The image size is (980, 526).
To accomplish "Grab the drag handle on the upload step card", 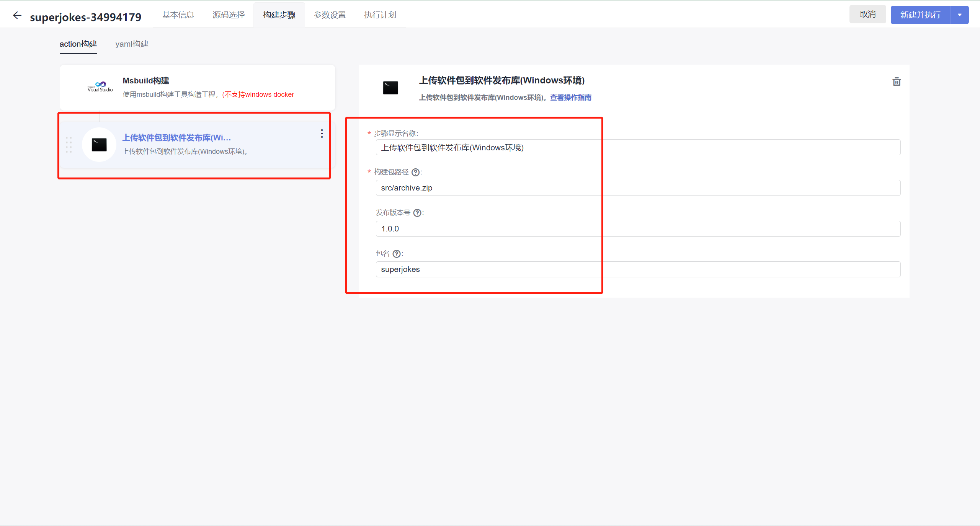I will click(x=69, y=145).
